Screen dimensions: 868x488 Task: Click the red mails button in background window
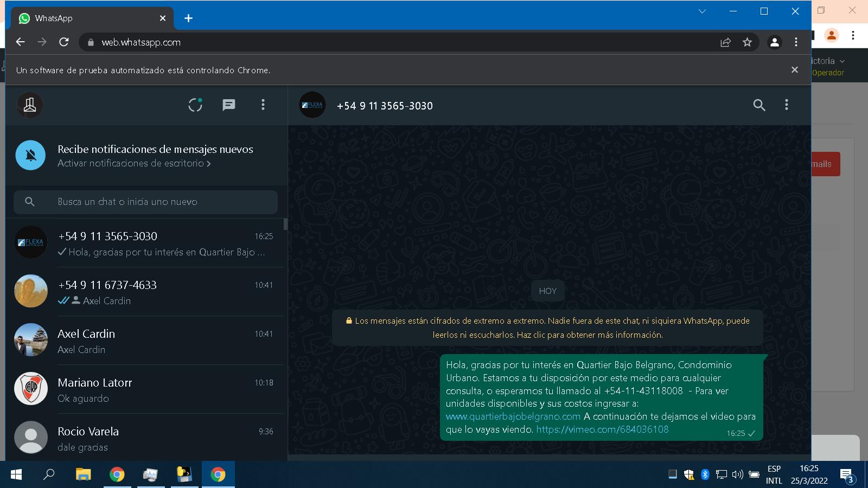(x=825, y=164)
